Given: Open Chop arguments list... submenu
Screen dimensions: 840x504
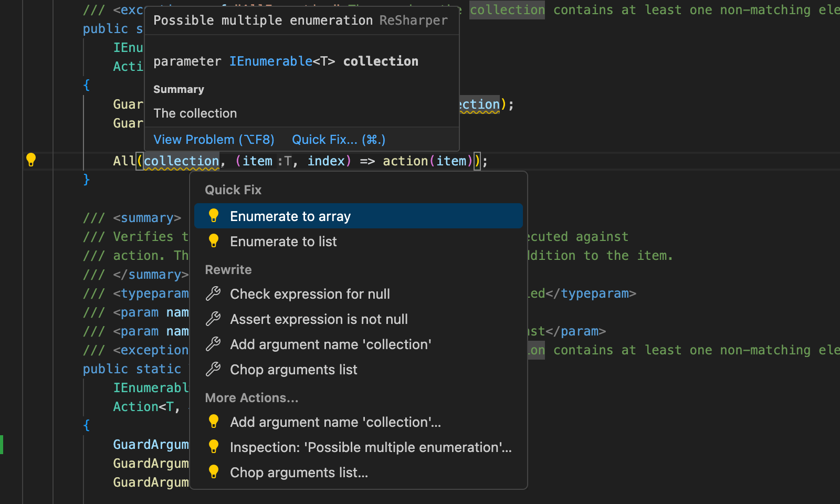Looking at the screenshot, I should tap(299, 472).
